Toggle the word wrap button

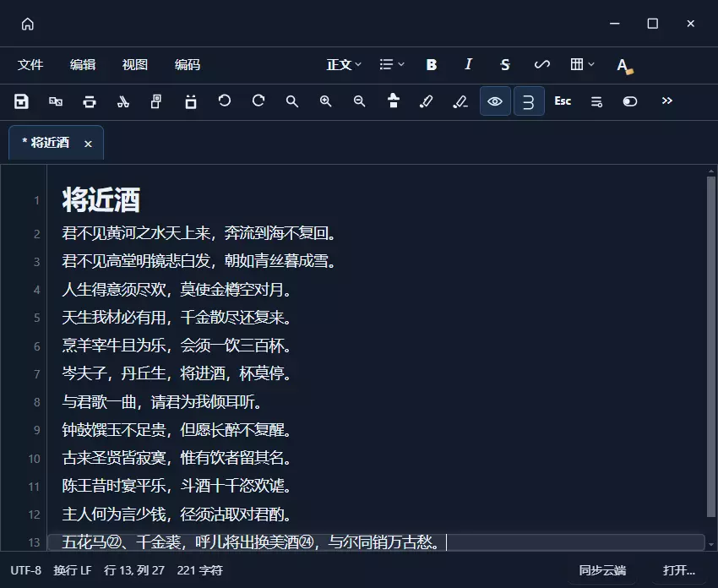pos(529,101)
